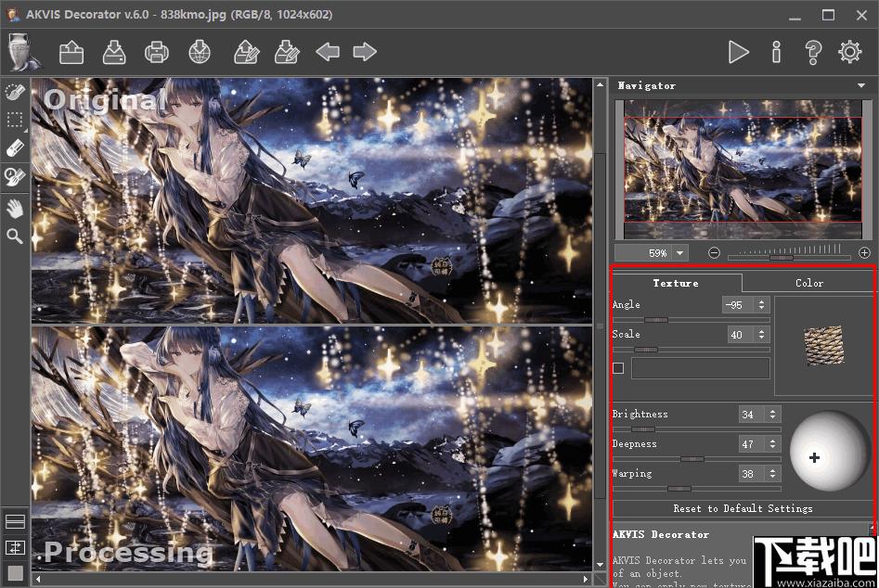Open the rope texture preview thumbnail
This screenshot has width=879, height=588.
click(x=824, y=346)
